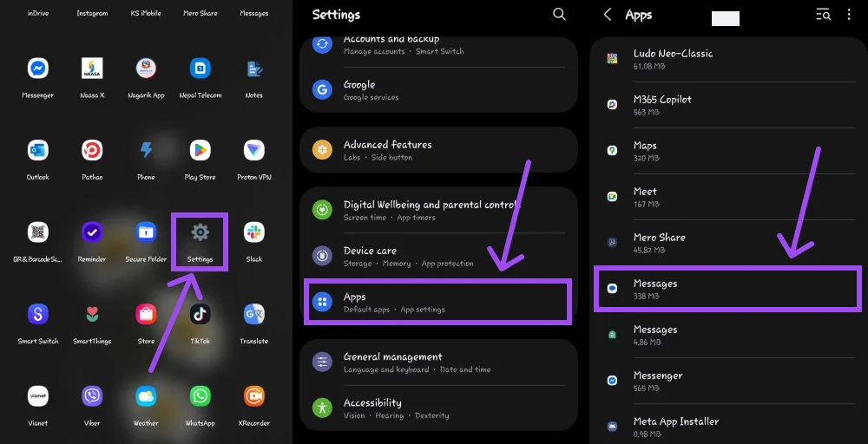Screen dimensions: 868x444
Task: Open the Settings gear app
Action: click(200, 232)
